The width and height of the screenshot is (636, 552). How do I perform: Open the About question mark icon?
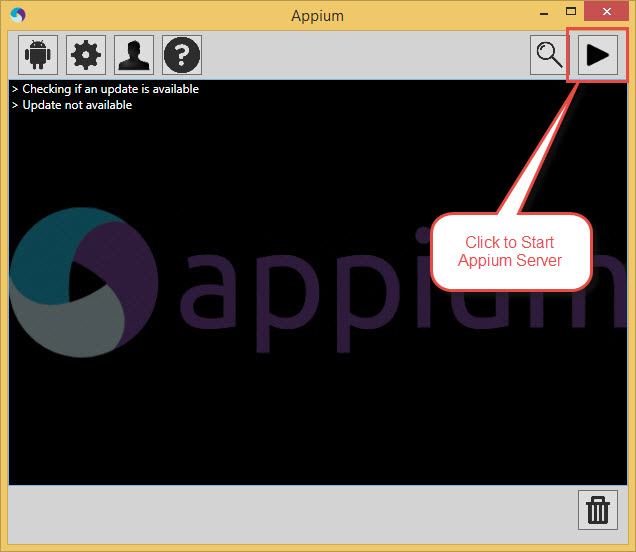pyautogui.click(x=182, y=55)
